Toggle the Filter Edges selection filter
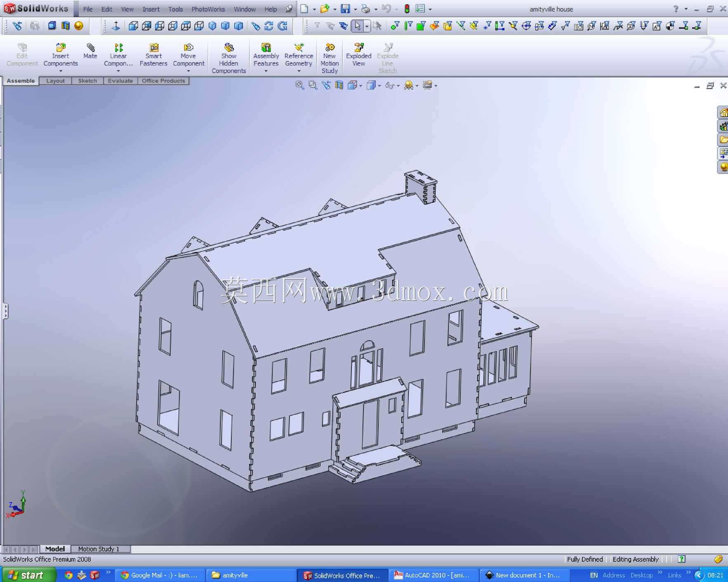Viewport: 728px width, 582px height. 408,26
